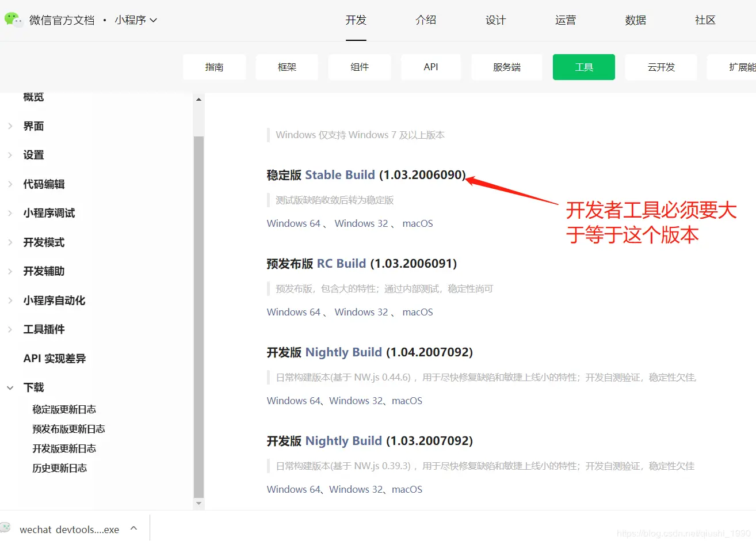This screenshot has height=544, width=756.
Task: Open the 组件 sub-navigation tab
Action: coord(360,67)
